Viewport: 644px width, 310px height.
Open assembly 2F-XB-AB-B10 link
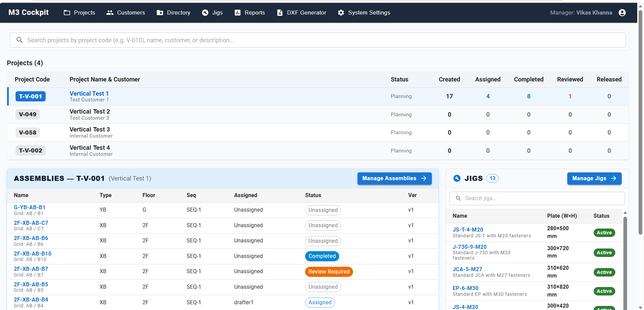32,254
